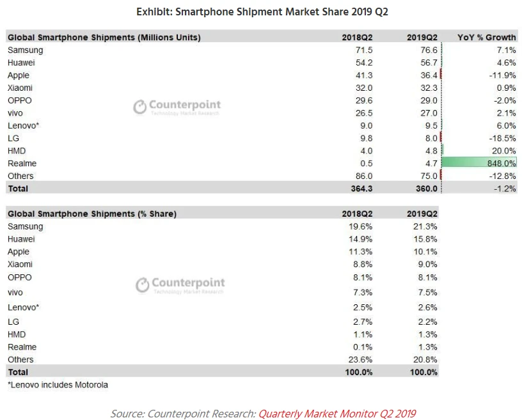Select the Xiaomi label in the share table
The width and height of the screenshot is (522, 420).
click(20, 264)
